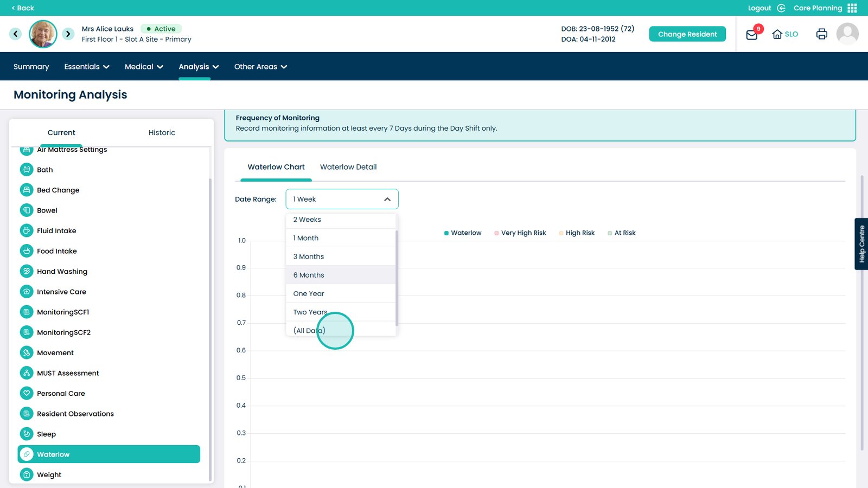868x488 pixels.
Task: Open the Care Planning apps grid icon
Action: [852, 8]
